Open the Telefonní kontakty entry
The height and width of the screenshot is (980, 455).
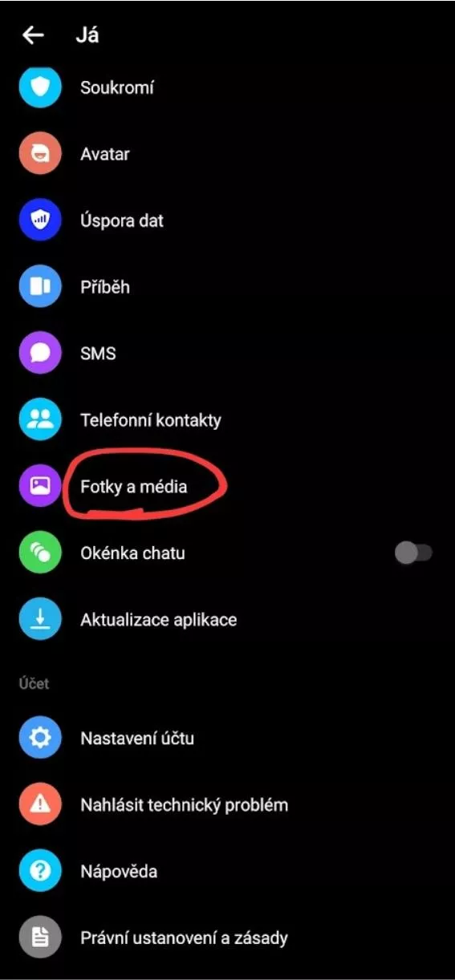click(227, 420)
